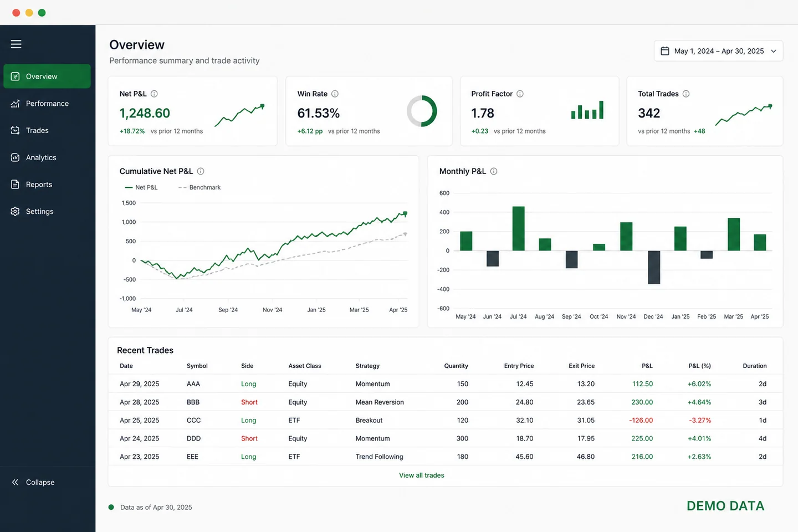Click the Duration column header
798x532 pixels.
(x=755, y=366)
